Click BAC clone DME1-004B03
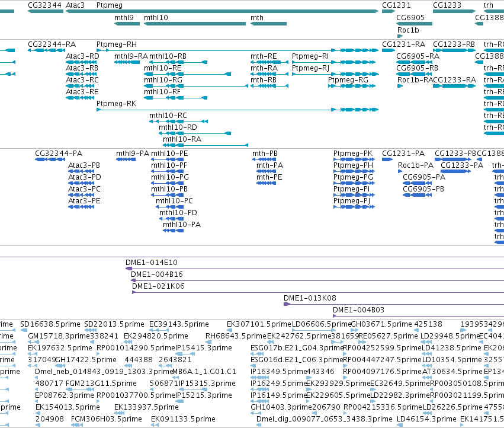Screen dimensions: 504x428 tap(358, 310)
